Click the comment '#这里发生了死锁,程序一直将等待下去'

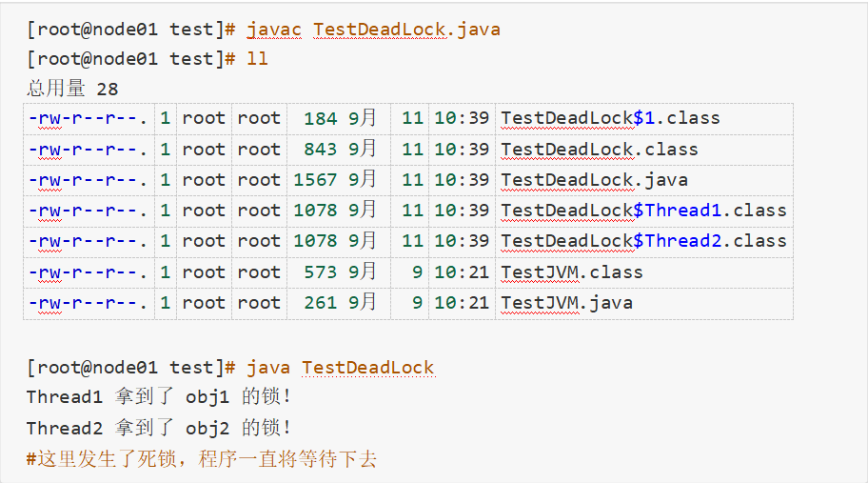pos(202,459)
